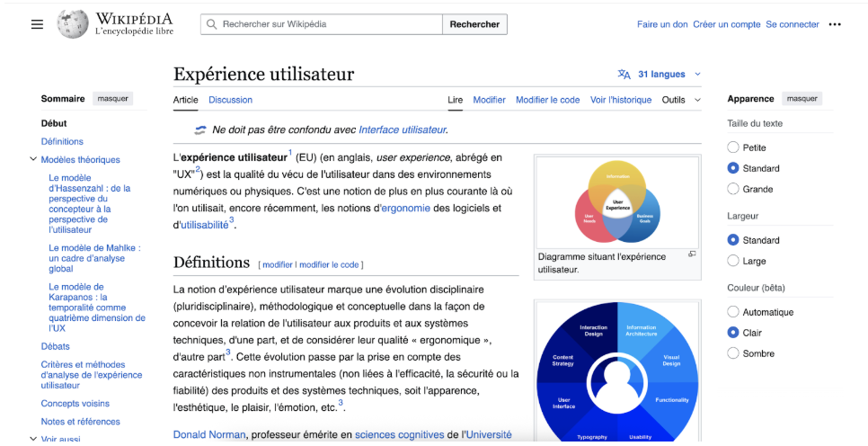Expand the Voir aussi section

pyautogui.click(x=33, y=439)
